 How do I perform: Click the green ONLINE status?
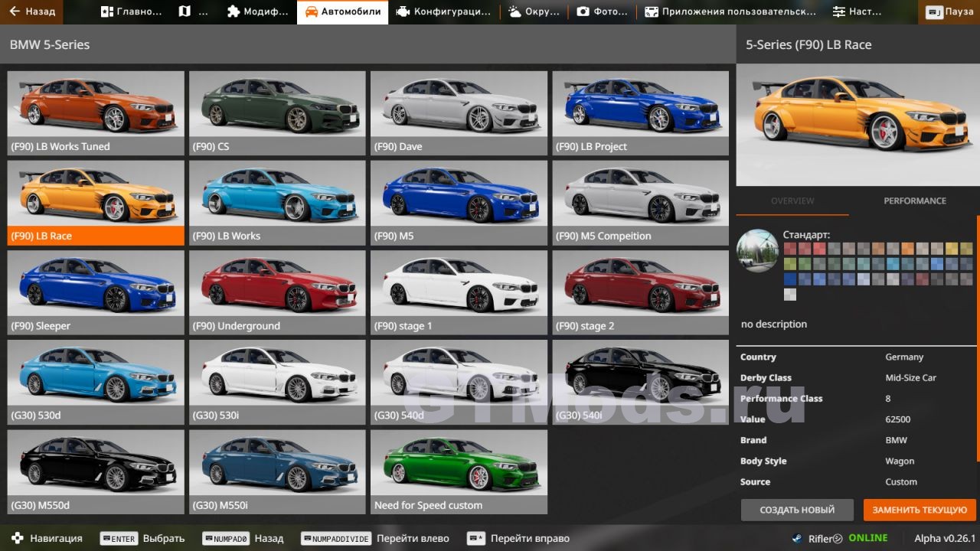[868, 538]
